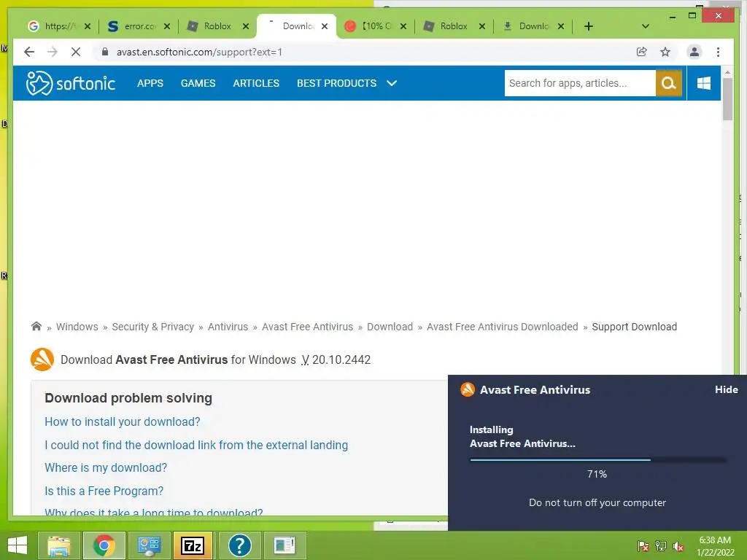The image size is (747, 560).
Task: Click the Avast installation progress bar
Action: (598, 460)
